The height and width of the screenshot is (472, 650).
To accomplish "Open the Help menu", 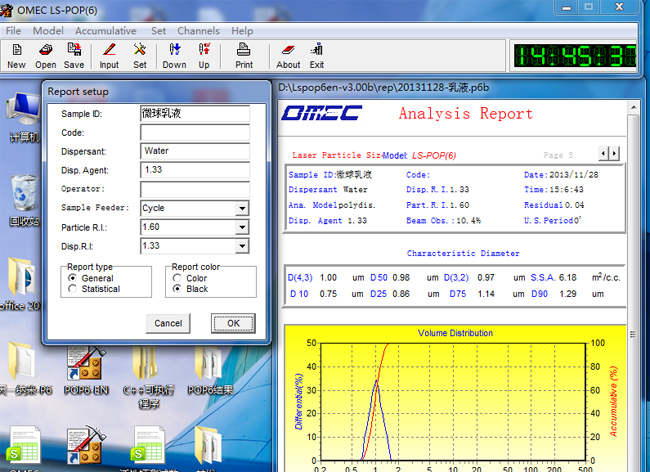I will 242,31.
